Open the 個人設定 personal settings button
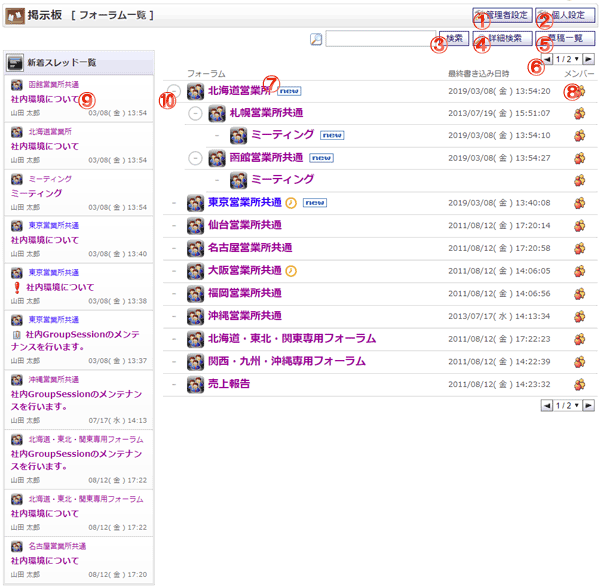The image size is (600, 587). [565, 16]
